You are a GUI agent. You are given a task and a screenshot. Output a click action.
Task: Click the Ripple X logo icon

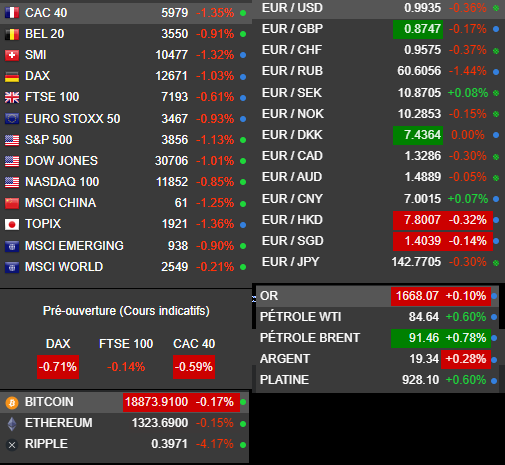12,445
